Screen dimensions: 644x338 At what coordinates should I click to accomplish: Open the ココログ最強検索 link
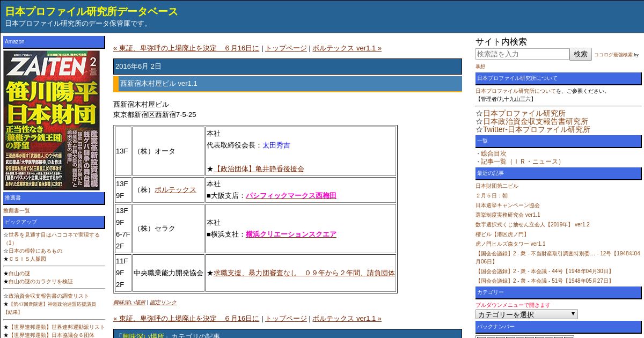tap(613, 55)
